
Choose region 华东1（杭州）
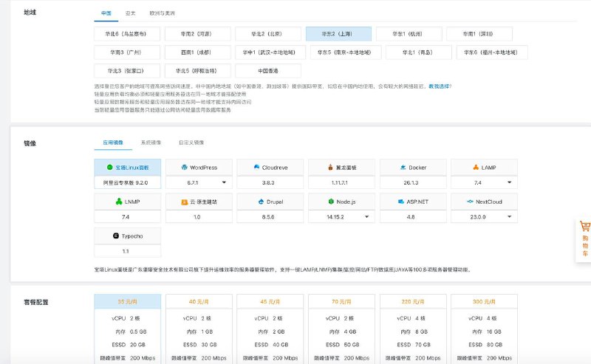point(409,34)
